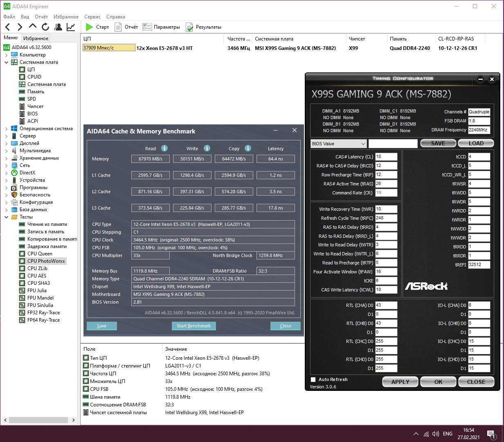
Task: Start the benchmark with green Старт button
Action: (x=97, y=27)
